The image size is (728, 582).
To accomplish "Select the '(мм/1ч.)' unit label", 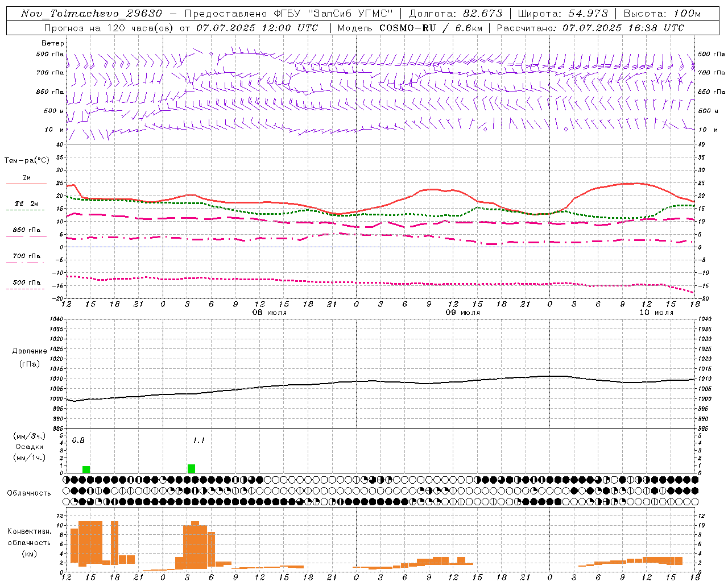I will click(30, 458).
